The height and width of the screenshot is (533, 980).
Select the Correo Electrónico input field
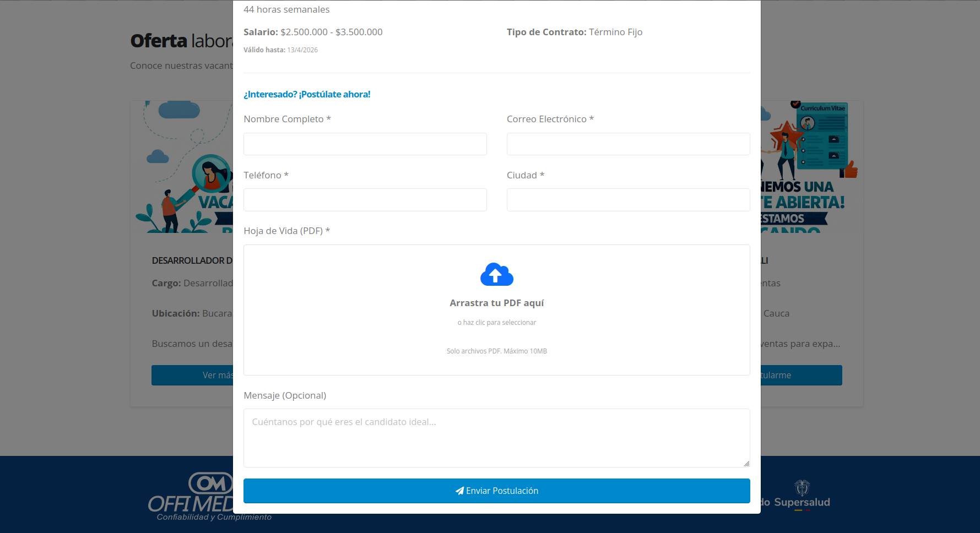click(628, 144)
